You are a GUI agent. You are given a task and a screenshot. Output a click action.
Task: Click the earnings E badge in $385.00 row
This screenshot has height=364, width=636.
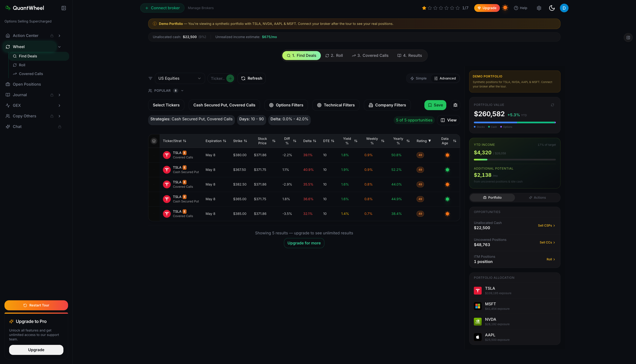(184, 212)
